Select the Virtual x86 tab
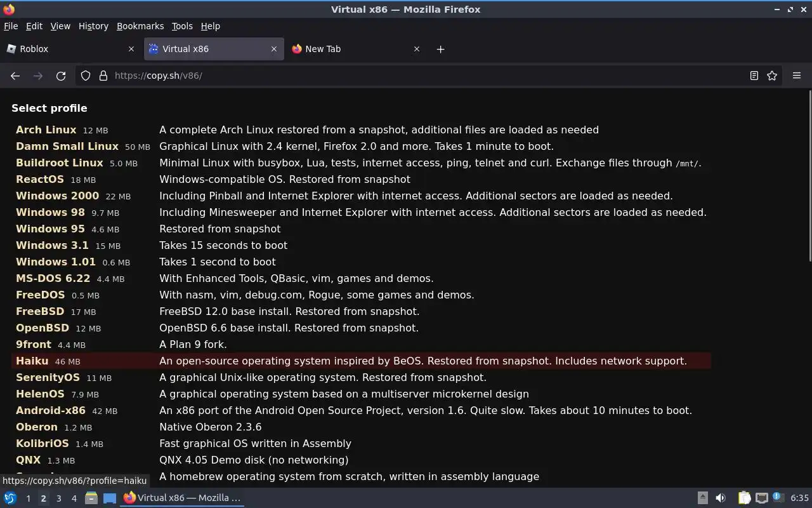The height and width of the screenshot is (508, 812). (214, 49)
